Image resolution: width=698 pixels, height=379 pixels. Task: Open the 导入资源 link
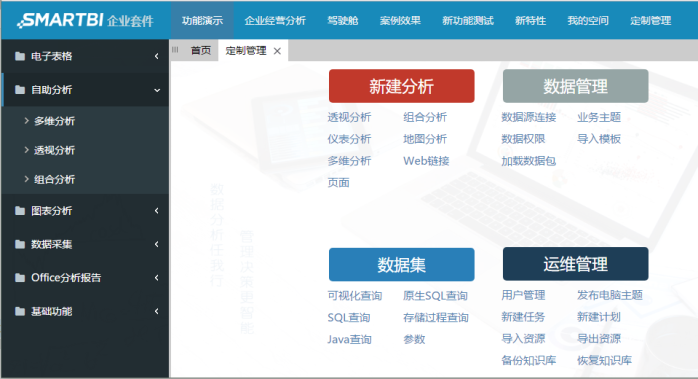tap(524, 338)
